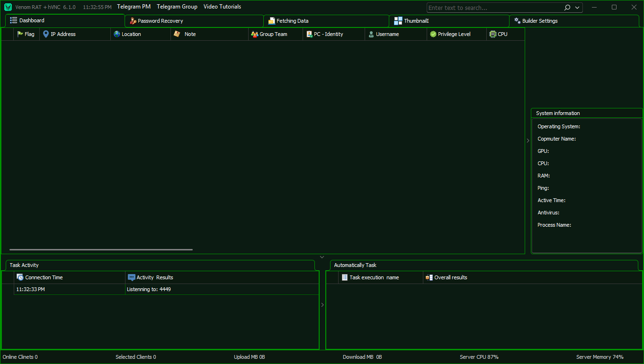
Task: Click the search text input field
Action: click(492, 8)
